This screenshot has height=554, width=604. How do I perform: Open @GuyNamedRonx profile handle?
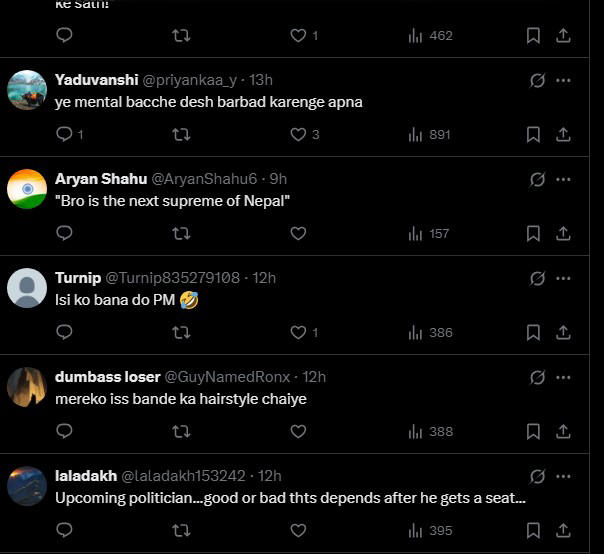coord(227,377)
